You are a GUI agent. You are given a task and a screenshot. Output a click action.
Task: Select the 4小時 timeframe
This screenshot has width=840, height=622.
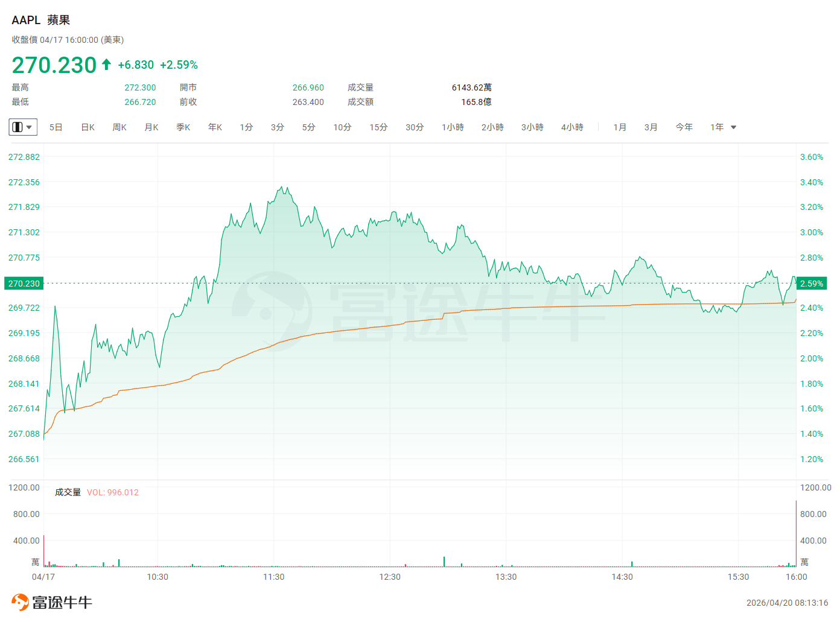tap(572, 127)
